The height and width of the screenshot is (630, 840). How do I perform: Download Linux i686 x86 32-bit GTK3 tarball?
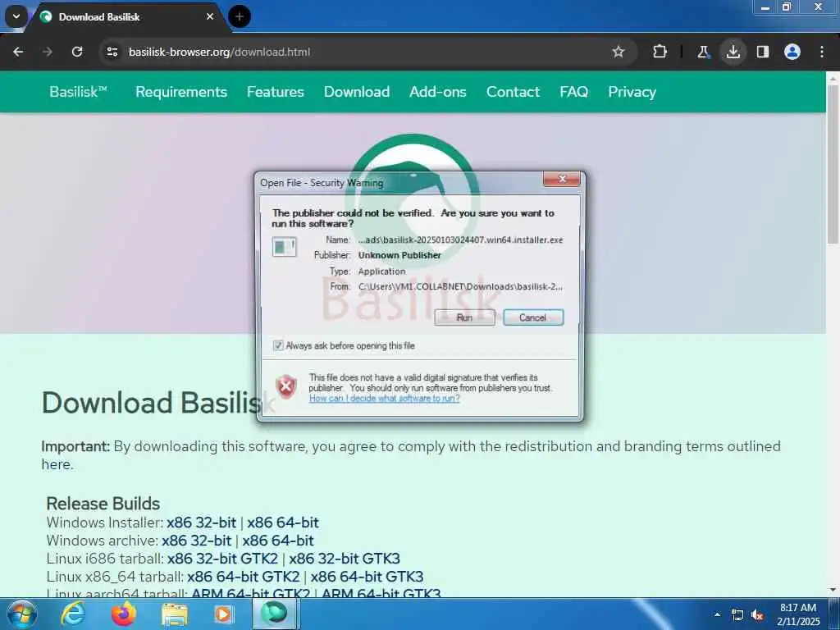345,559
